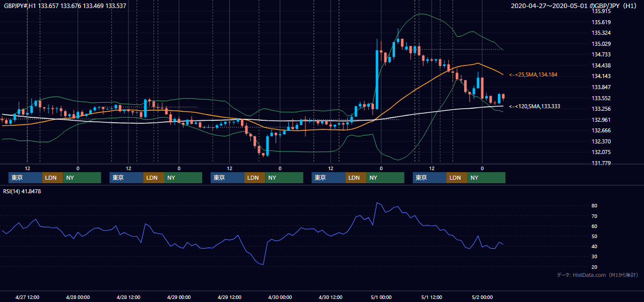Click the GBPJPY#,H1 symbol header text
The width and height of the screenshot is (644, 302).
[x=65, y=6]
